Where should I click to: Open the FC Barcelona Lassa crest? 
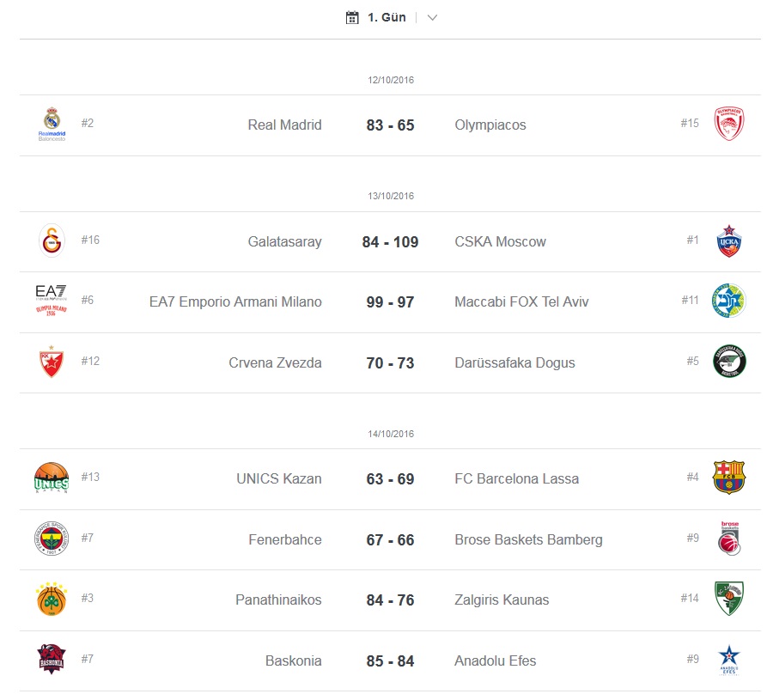pos(729,477)
